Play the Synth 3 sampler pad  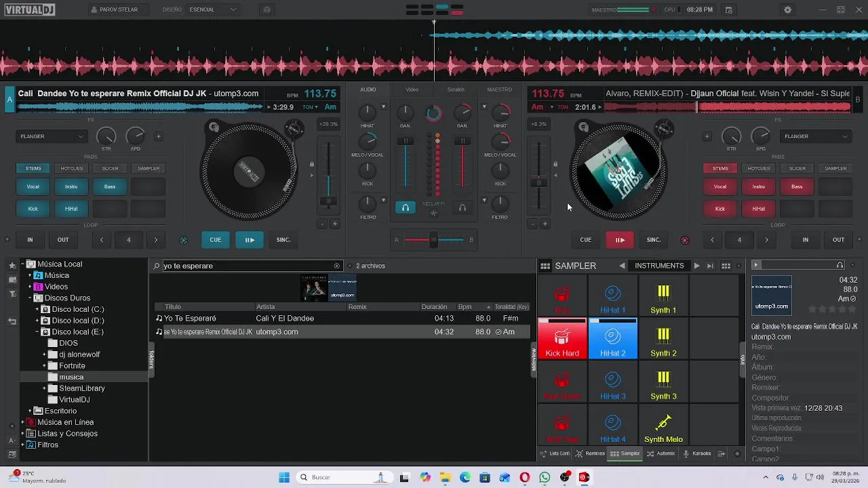663,382
